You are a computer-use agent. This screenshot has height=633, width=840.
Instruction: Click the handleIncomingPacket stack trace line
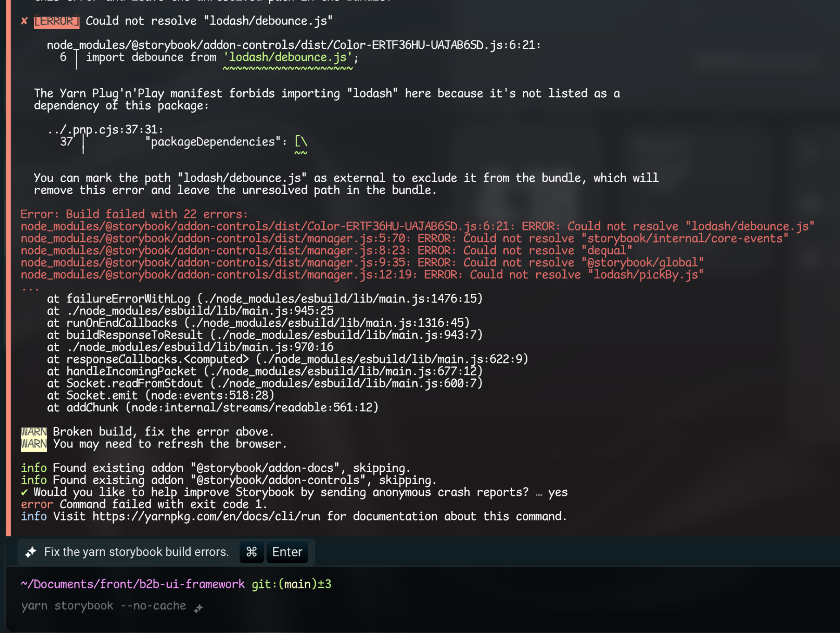pos(265,371)
